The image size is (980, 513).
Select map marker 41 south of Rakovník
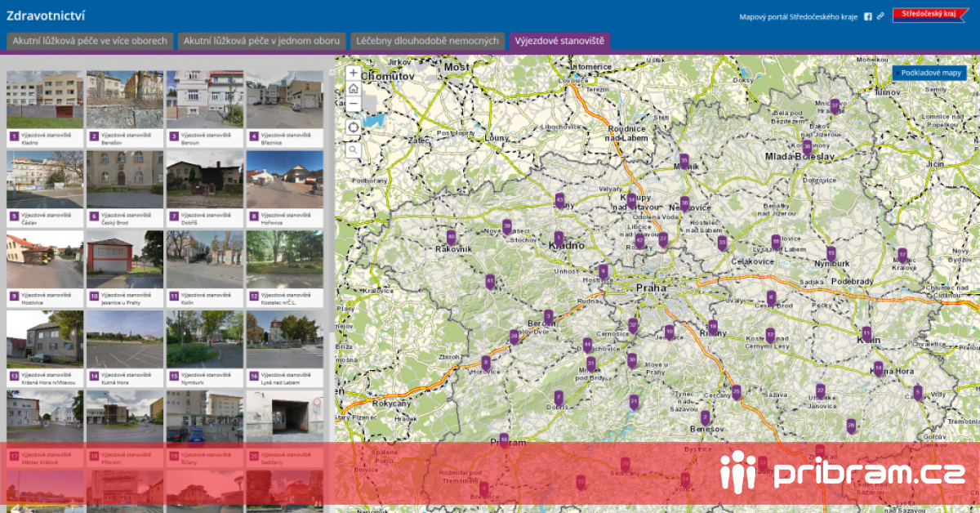pyautogui.click(x=490, y=282)
